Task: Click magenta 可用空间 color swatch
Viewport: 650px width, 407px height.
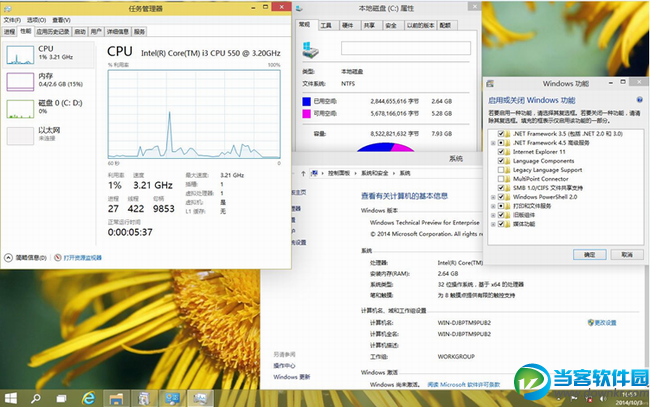Action: pyautogui.click(x=306, y=114)
